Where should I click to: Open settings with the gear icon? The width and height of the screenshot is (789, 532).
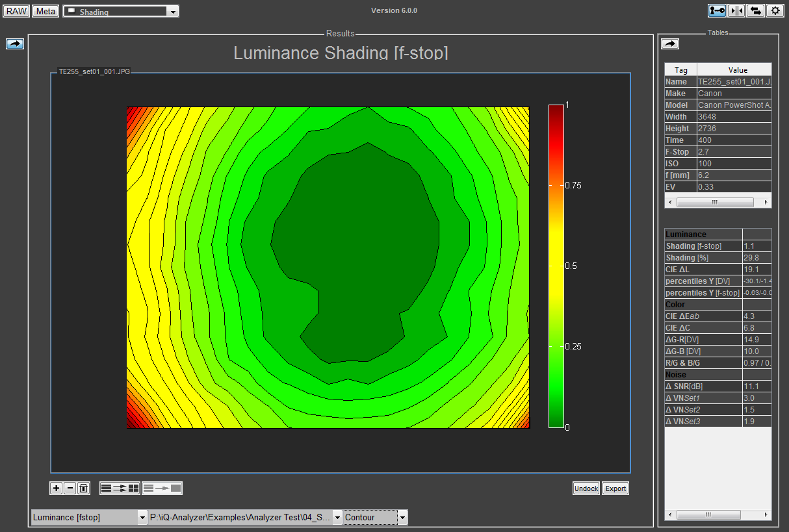pyautogui.click(x=775, y=10)
